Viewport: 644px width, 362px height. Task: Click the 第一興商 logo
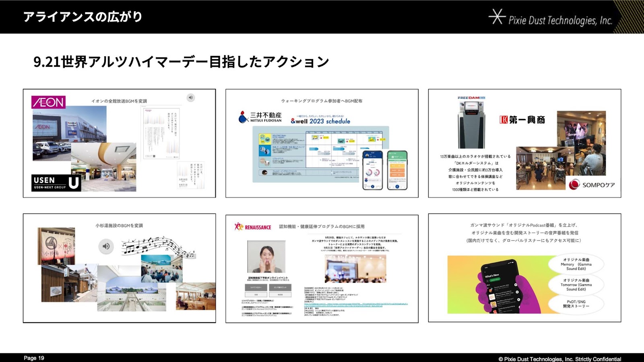coord(522,120)
